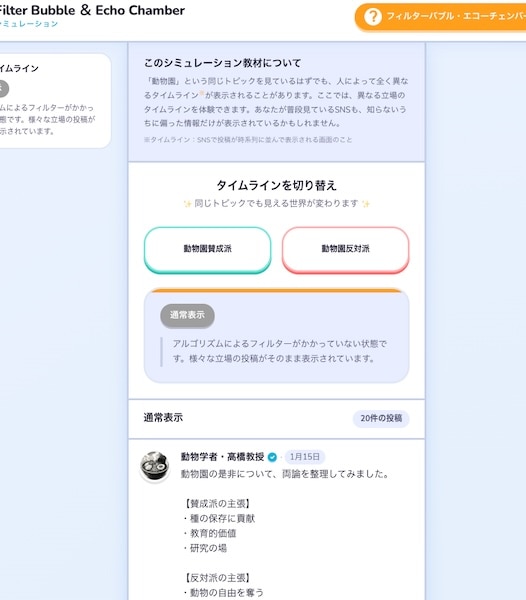Viewport: 526px width, 600px height.
Task: Click the question mark help icon
Action: tap(372, 16)
